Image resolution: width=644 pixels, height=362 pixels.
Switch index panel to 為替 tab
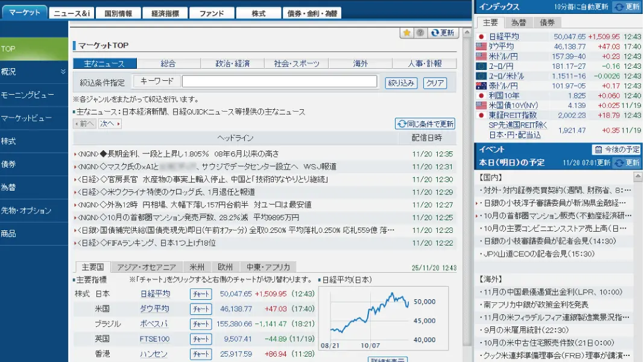tap(519, 22)
